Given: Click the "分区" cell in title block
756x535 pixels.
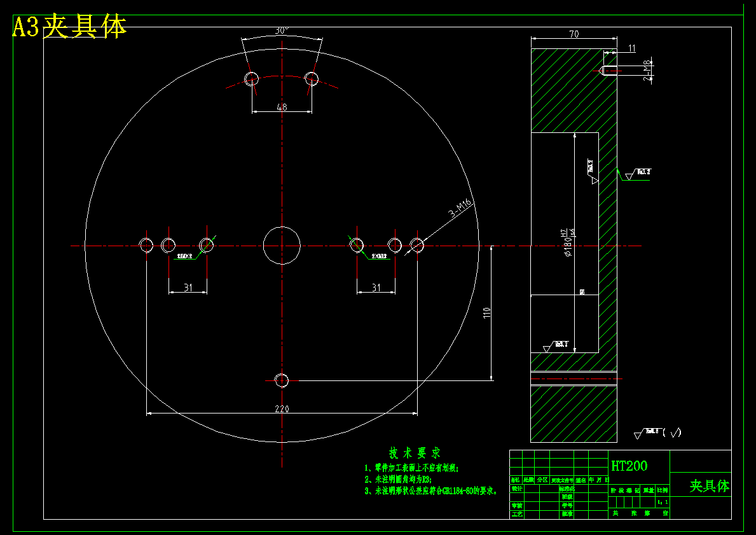Looking at the screenshot, I should [x=542, y=480].
